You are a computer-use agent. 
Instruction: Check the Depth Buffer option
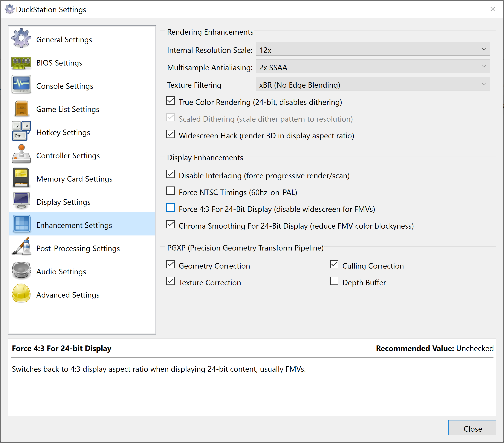pyautogui.click(x=334, y=281)
